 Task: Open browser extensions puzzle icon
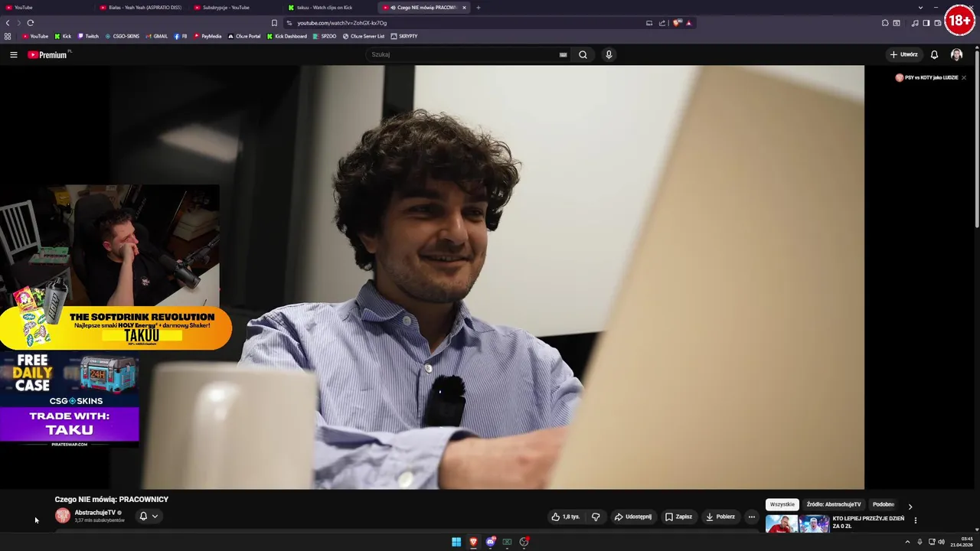(x=885, y=23)
